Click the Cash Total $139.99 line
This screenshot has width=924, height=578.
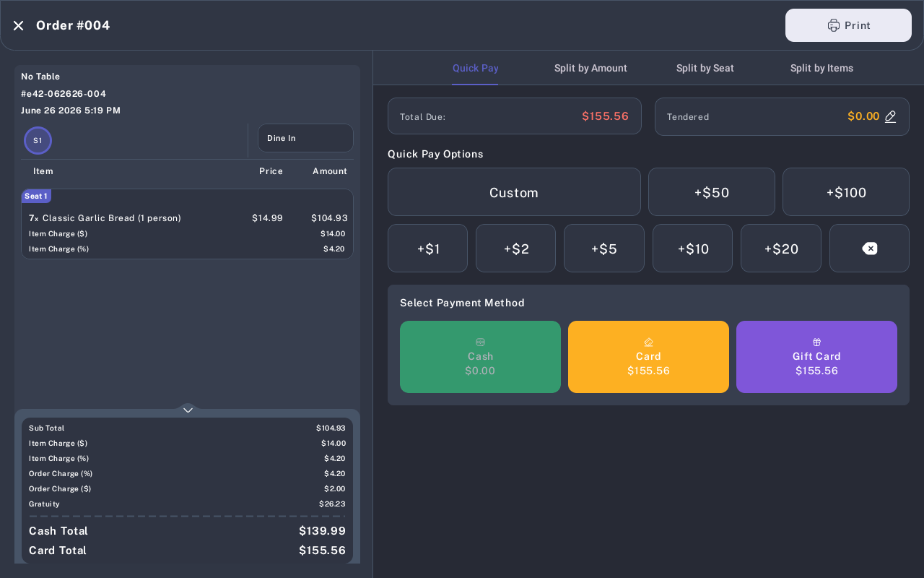tap(188, 531)
